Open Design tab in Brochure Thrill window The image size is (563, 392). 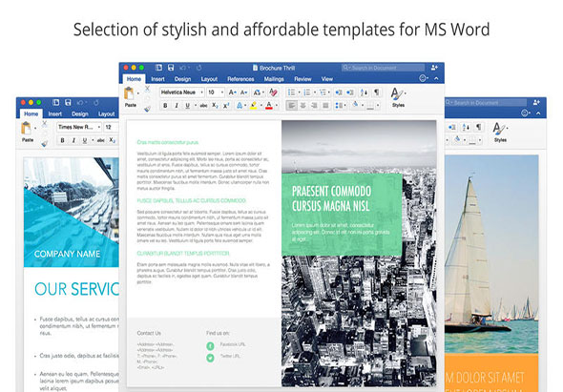(x=182, y=79)
